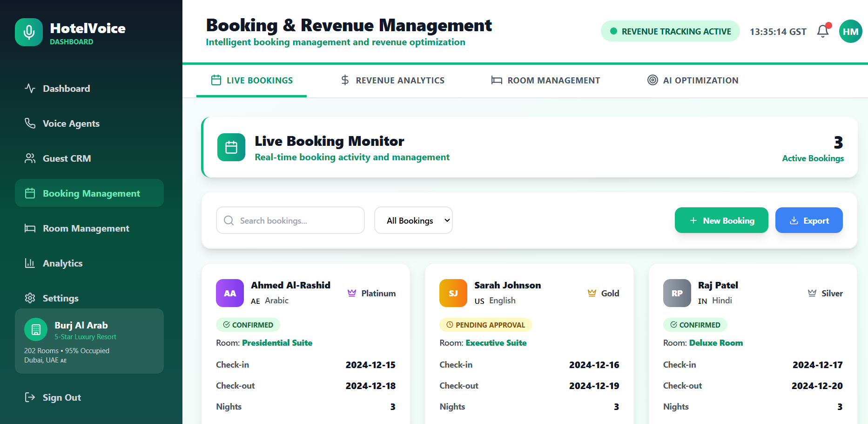
Task: Click Raj Patel's RP avatar
Action: tap(677, 293)
